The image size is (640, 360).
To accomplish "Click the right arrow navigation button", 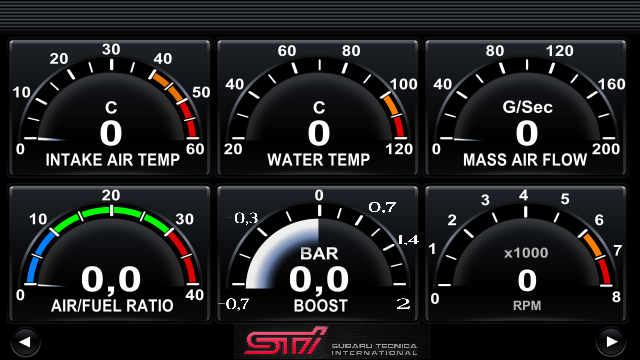I will tap(611, 342).
